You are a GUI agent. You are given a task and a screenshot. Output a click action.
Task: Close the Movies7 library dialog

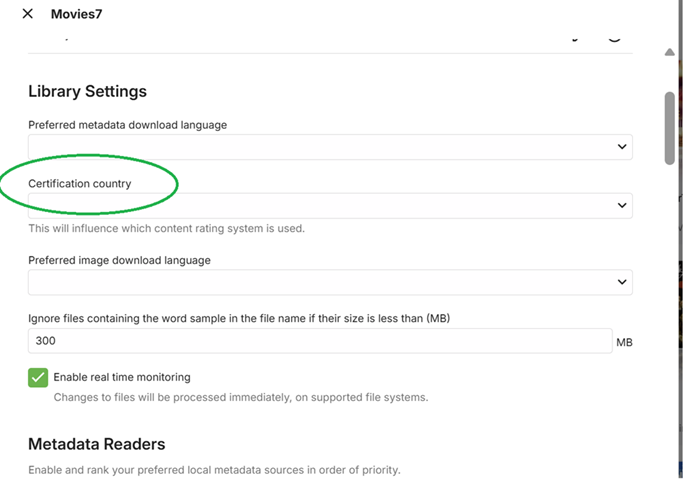27,14
